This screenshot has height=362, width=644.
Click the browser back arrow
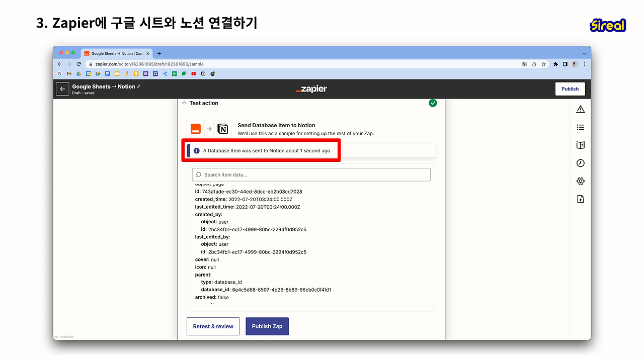coord(59,64)
